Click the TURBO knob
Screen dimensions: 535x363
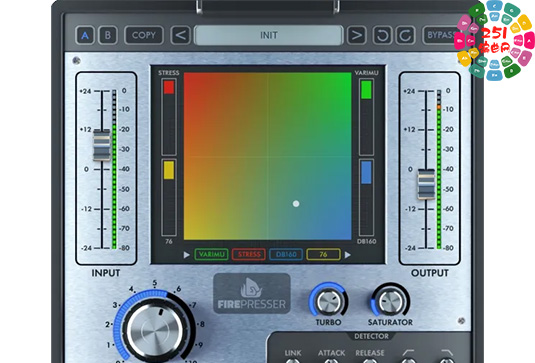[x=328, y=302]
